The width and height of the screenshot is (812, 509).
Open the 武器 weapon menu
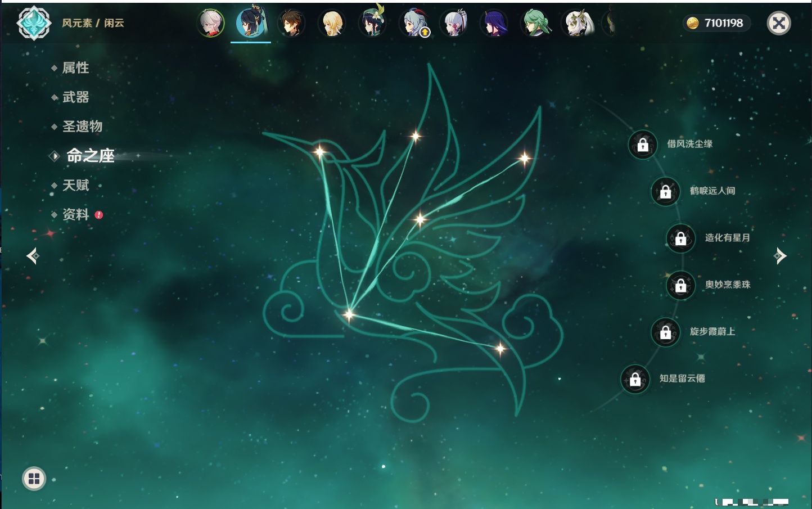pyautogui.click(x=75, y=97)
